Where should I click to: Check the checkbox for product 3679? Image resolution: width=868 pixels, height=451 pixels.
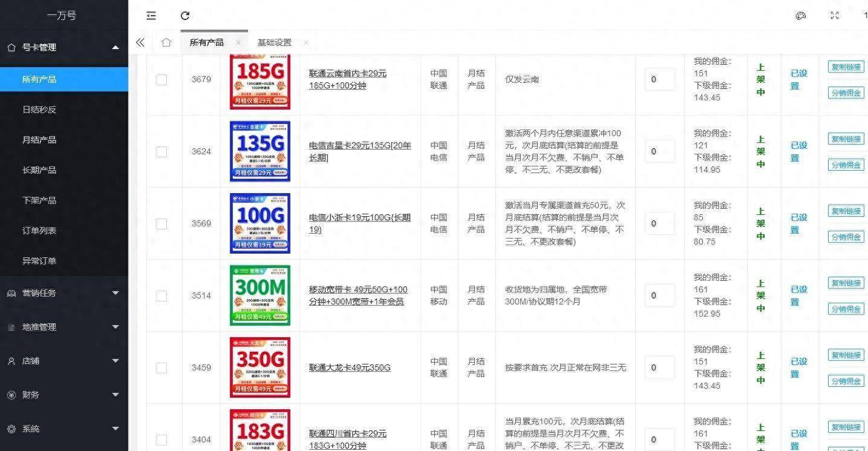161,79
